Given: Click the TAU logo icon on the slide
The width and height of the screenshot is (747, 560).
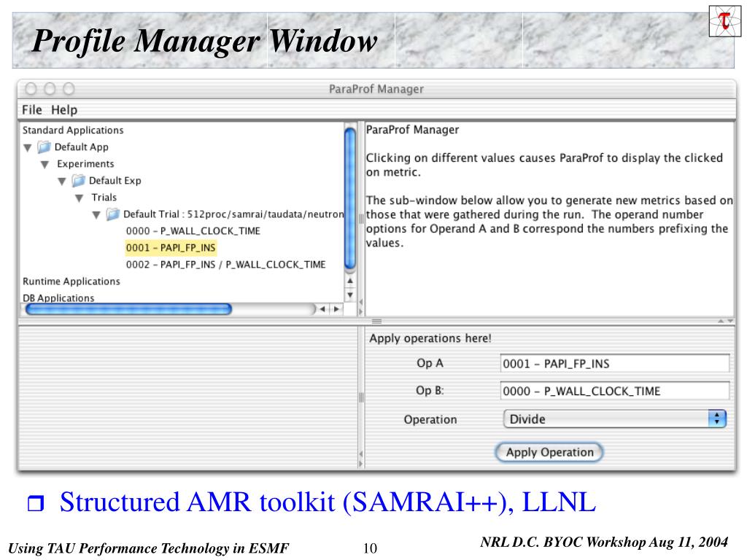Looking at the screenshot, I should point(725,21).
